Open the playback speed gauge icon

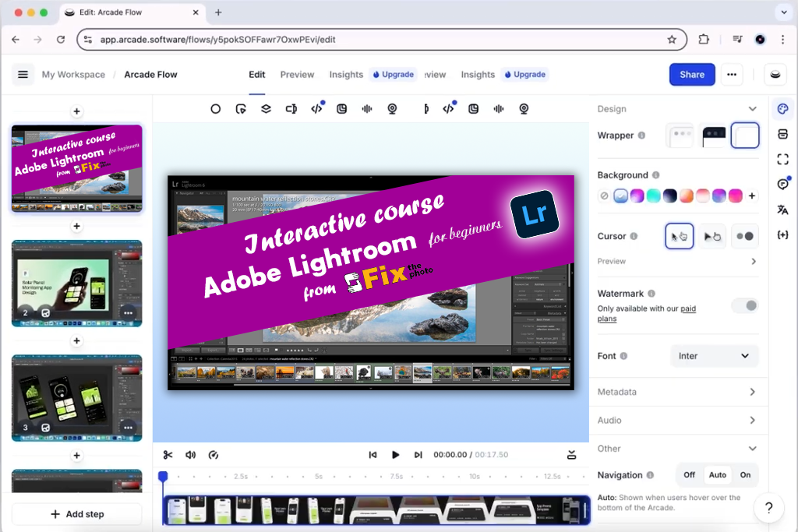point(214,455)
